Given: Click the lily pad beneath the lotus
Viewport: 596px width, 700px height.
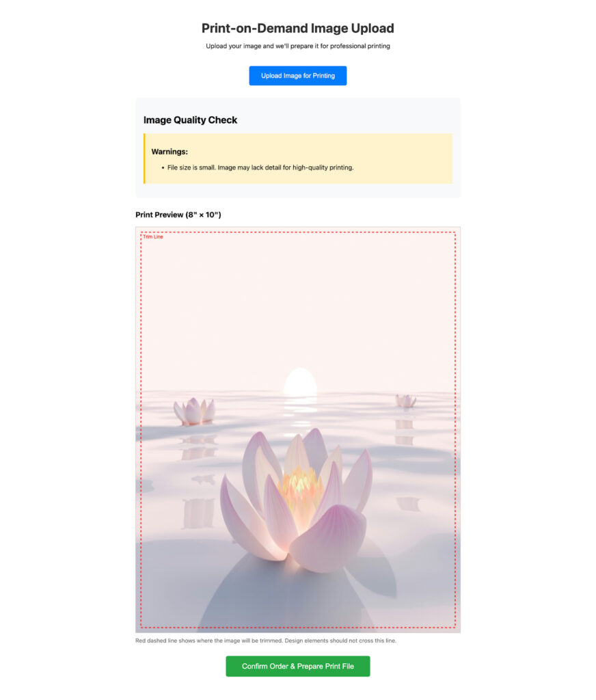Looking at the screenshot, I should point(286,594).
